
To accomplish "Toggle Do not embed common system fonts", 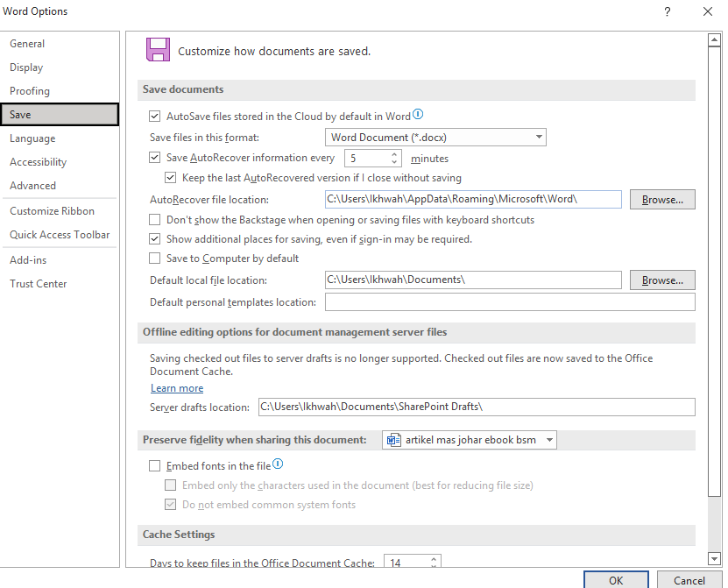I will (x=171, y=505).
